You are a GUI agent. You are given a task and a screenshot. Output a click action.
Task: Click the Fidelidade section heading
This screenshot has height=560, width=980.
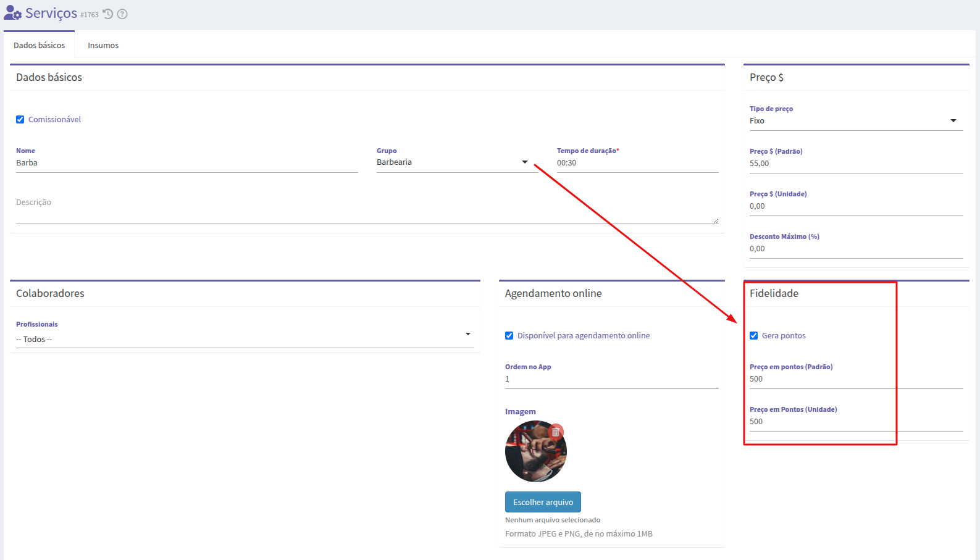pyautogui.click(x=774, y=293)
